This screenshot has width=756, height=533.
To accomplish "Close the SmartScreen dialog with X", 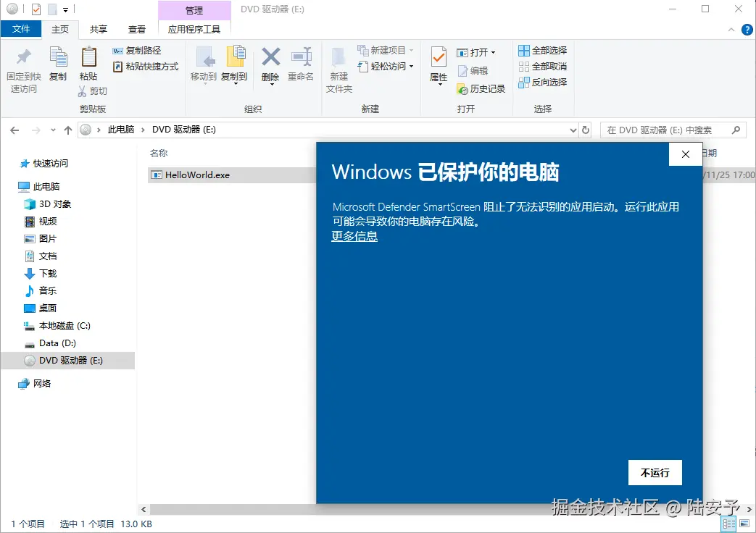I will [686, 154].
